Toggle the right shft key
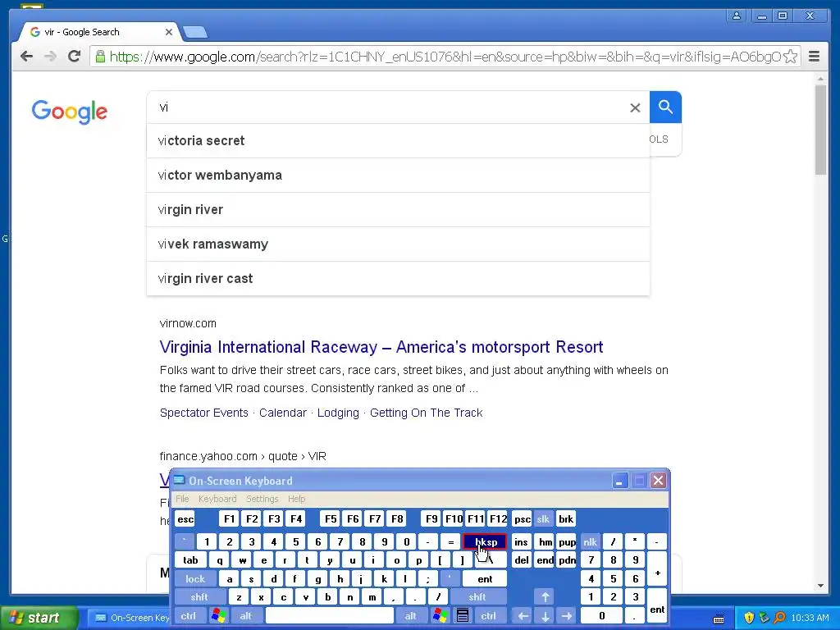The height and width of the screenshot is (630, 840). click(477, 597)
